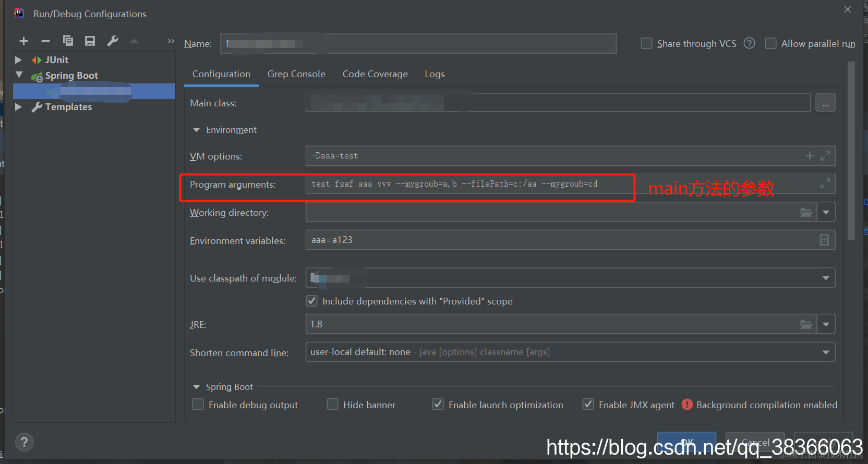Click the Background compilation warning icon
The height and width of the screenshot is (464, 868).
click(x=687, y=405)
